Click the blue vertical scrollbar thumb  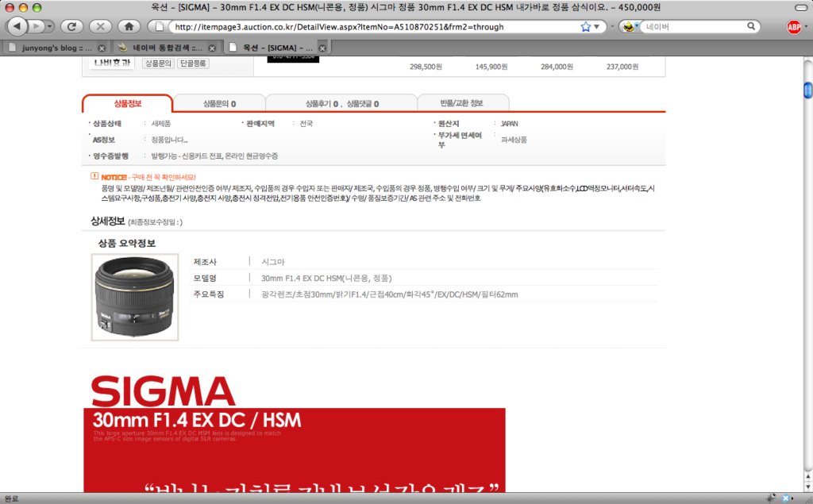click(807, 90)
